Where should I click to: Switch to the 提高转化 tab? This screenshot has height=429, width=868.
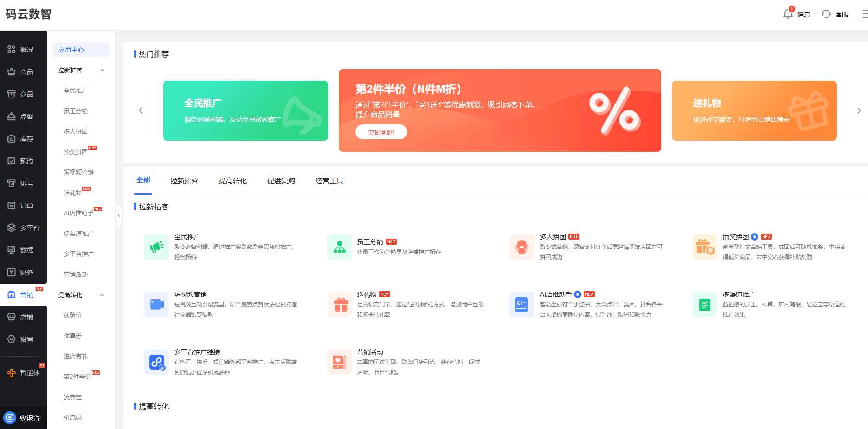232,181
